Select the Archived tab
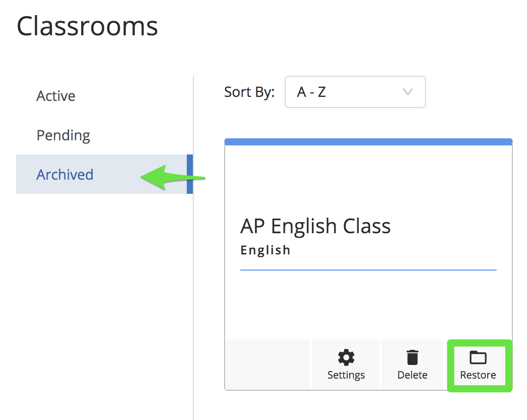This screenshot has height=420, width=527. [x=65, y=175]
